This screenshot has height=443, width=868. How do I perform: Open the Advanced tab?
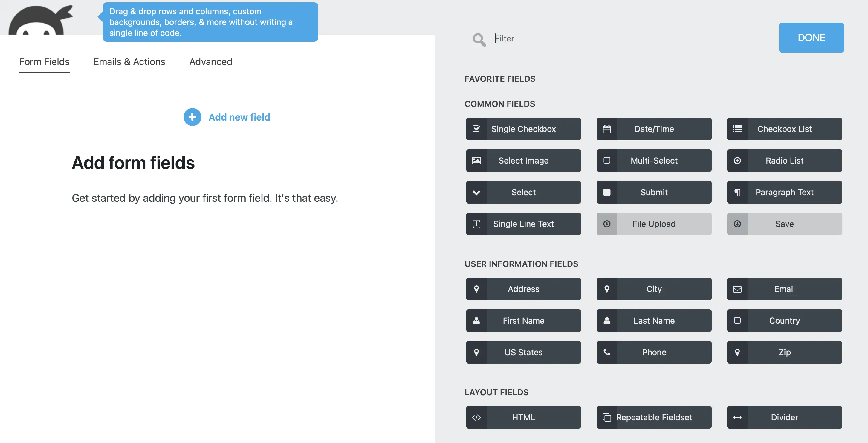point(211,62)
